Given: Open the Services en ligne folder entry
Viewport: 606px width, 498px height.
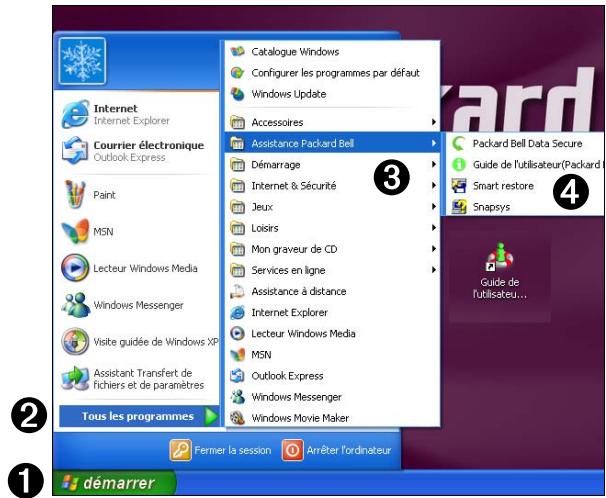Looking at the screenshot, I should (332, 270).
